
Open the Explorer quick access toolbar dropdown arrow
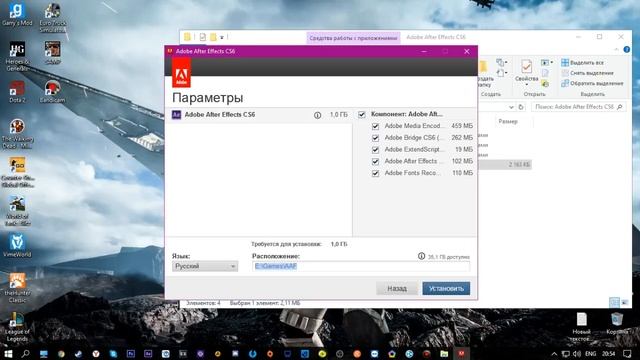point(222,38)
